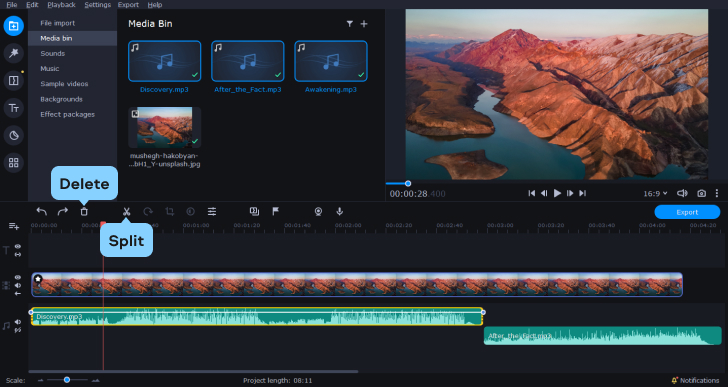Open the preview three-dot options menu
The width and height of the screenshot is (728, 387).
(x=717, y=193)
